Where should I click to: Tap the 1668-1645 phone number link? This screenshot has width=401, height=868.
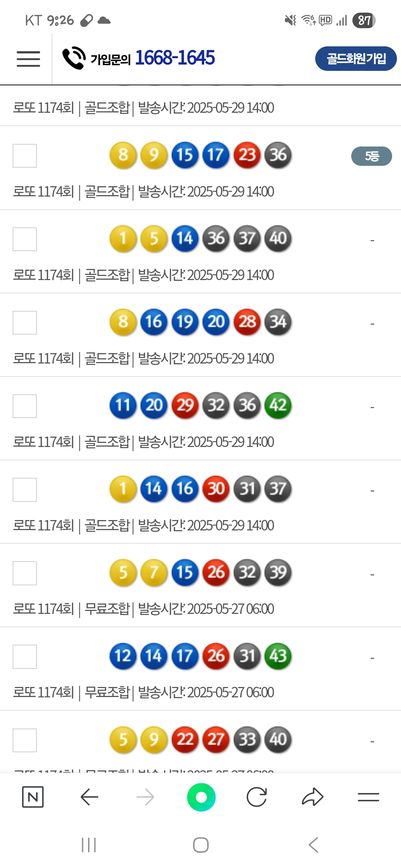pos(175,58)
